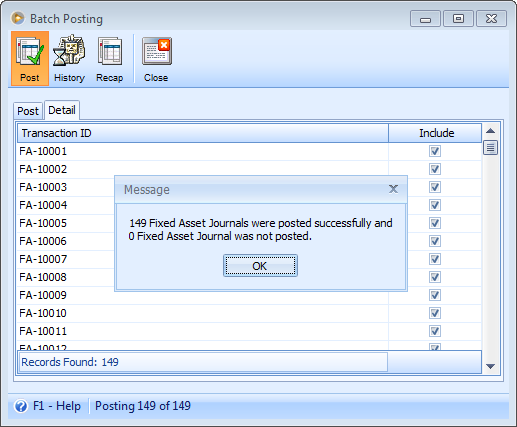Click the Close toolbar icon

point(156,59)
